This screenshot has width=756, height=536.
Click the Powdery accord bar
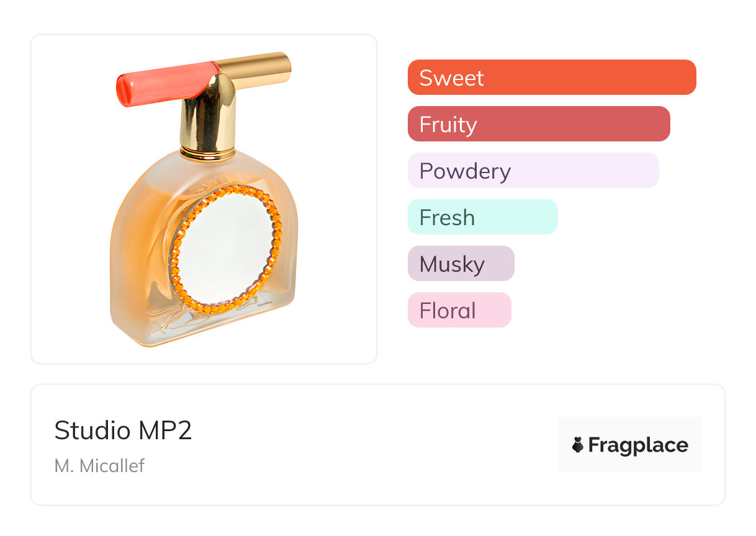click(533, 171)
